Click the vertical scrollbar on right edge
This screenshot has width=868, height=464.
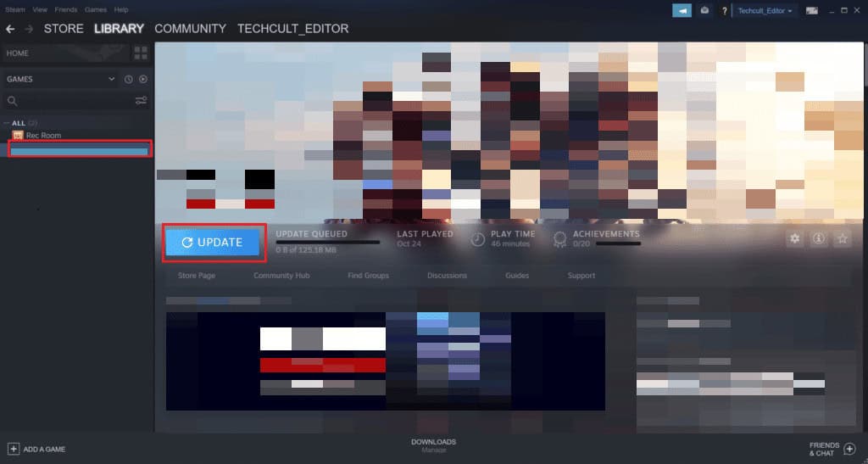[865, 66]
